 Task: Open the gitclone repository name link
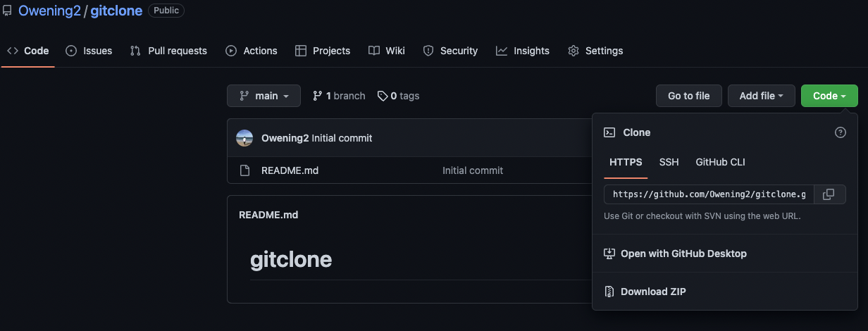pyautogui.click(x=116, y=11)
